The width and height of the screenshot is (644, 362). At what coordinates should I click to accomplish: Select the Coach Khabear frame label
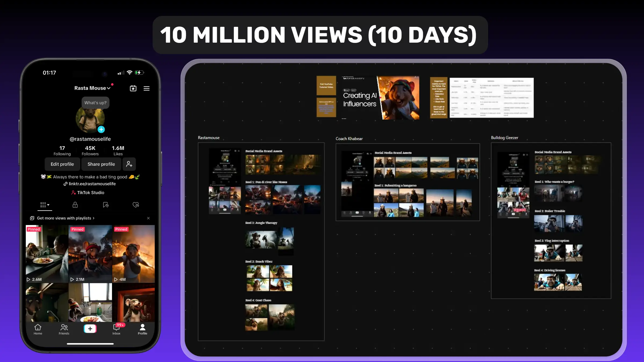(x=349, y=139)
